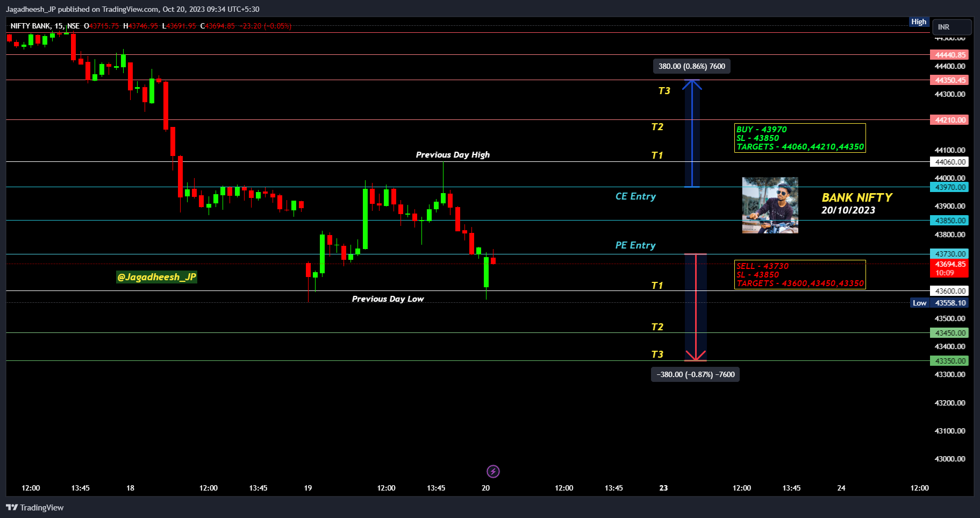
Task: Open the INR currency selector
Action: [952, 27]
